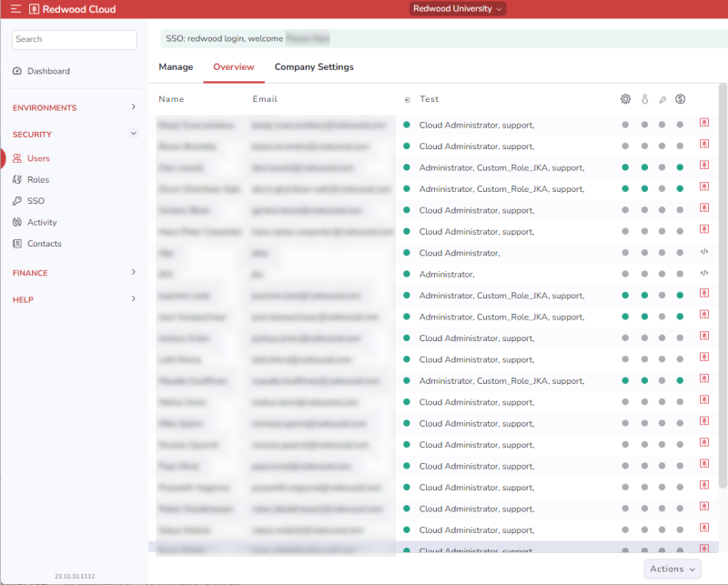Click the gear icon column header
728x585 pixels.
coord(625,99)
